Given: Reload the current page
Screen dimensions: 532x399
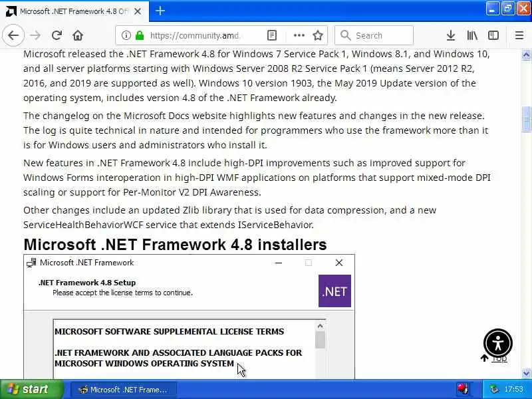Looking at the screenshot, I should [x=57, y=35].
